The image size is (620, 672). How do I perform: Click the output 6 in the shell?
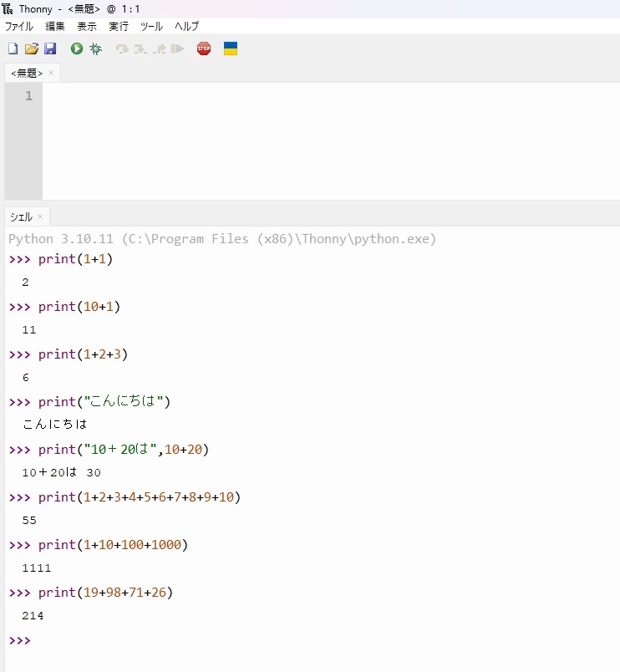pos(26,378)
